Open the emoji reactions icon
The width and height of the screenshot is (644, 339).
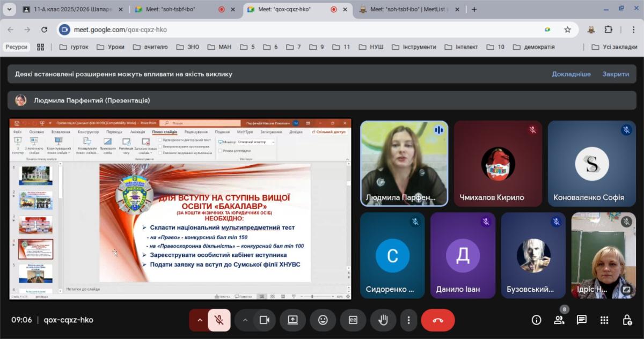[323, 320]
